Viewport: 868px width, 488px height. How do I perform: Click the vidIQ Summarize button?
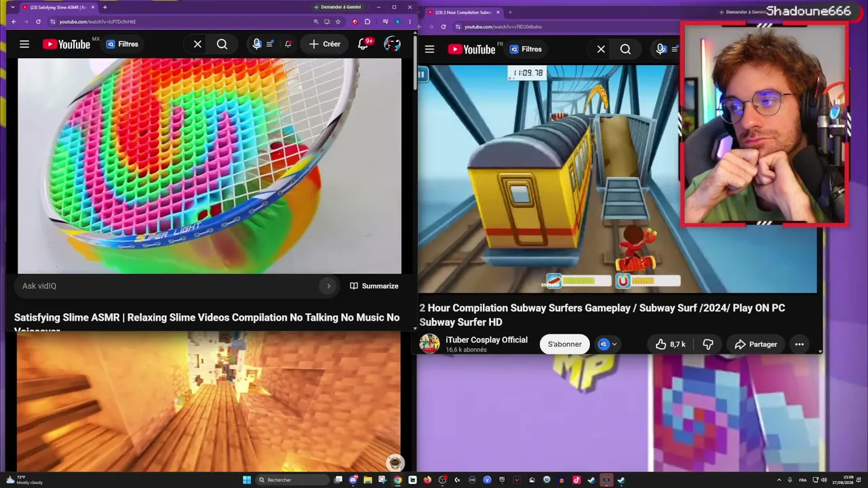(x=374, y=286)
